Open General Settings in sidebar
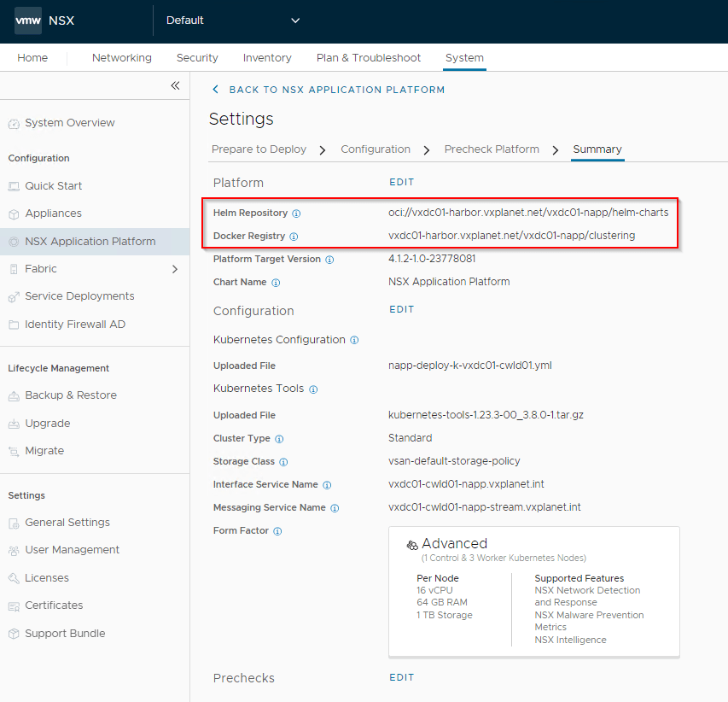The height and width of the screenshot is (702, 728). pos(67,522)
